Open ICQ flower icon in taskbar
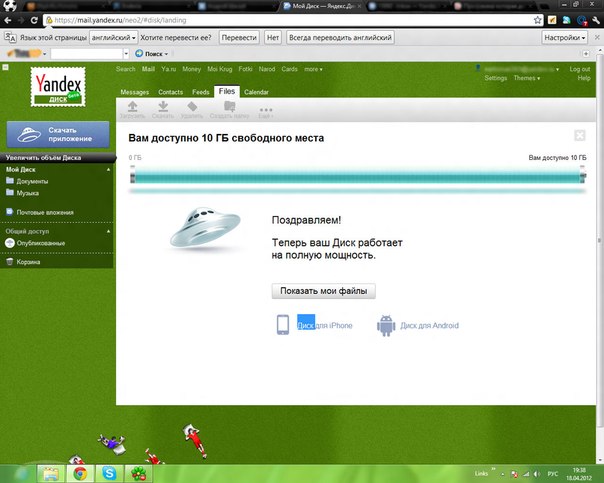This screenshot has width=604, height=483. tap(138, 473)
